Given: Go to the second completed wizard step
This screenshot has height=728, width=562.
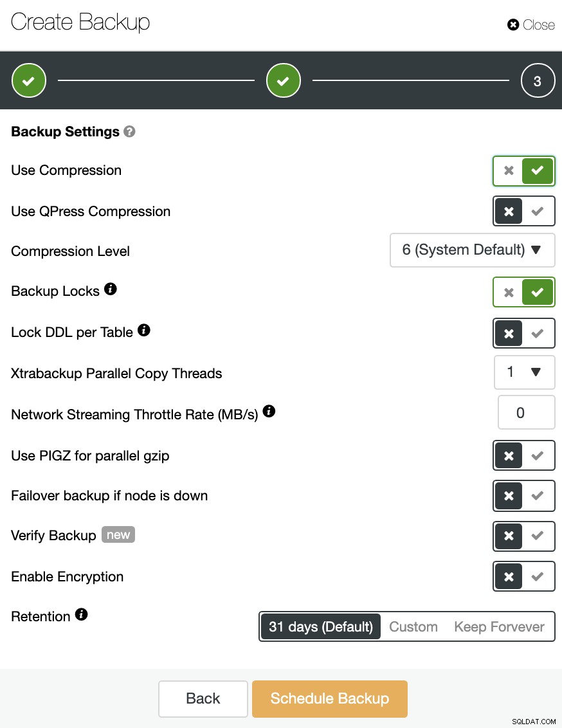Looking at the screenshot, I should pyautogui.click(x=284, y=81).
